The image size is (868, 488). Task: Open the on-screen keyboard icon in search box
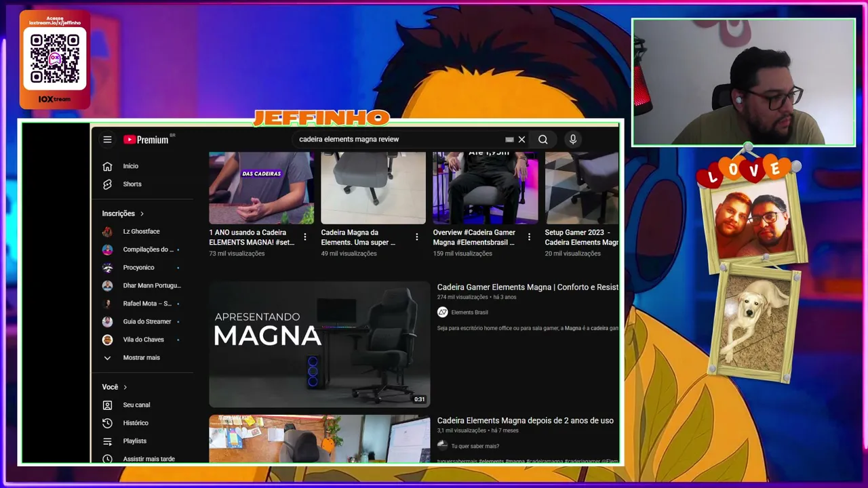click(509, 140)
